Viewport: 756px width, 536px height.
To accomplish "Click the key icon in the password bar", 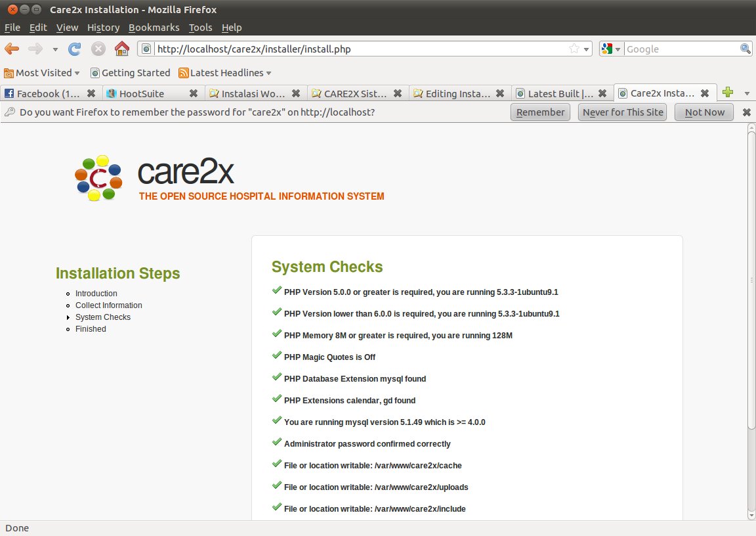I will click(x=10, y=112).
